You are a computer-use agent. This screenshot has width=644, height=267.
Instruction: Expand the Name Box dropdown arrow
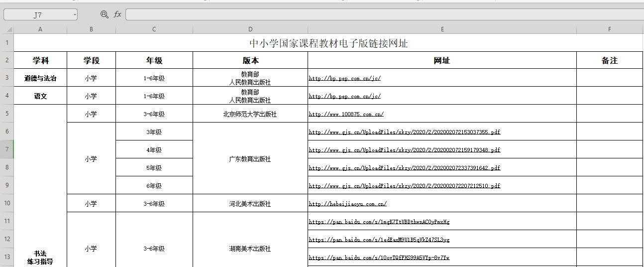[75, 14]
